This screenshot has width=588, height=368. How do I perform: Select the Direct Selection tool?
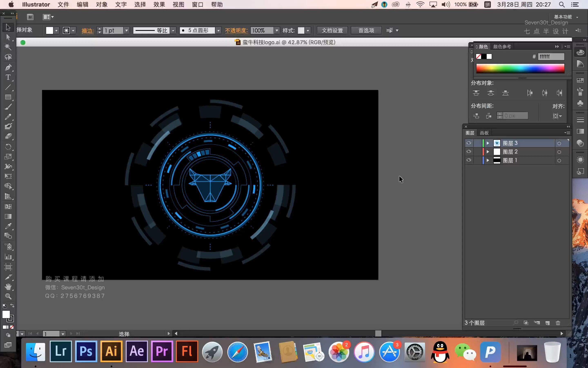pyautogui.click(x=8, y=37)
